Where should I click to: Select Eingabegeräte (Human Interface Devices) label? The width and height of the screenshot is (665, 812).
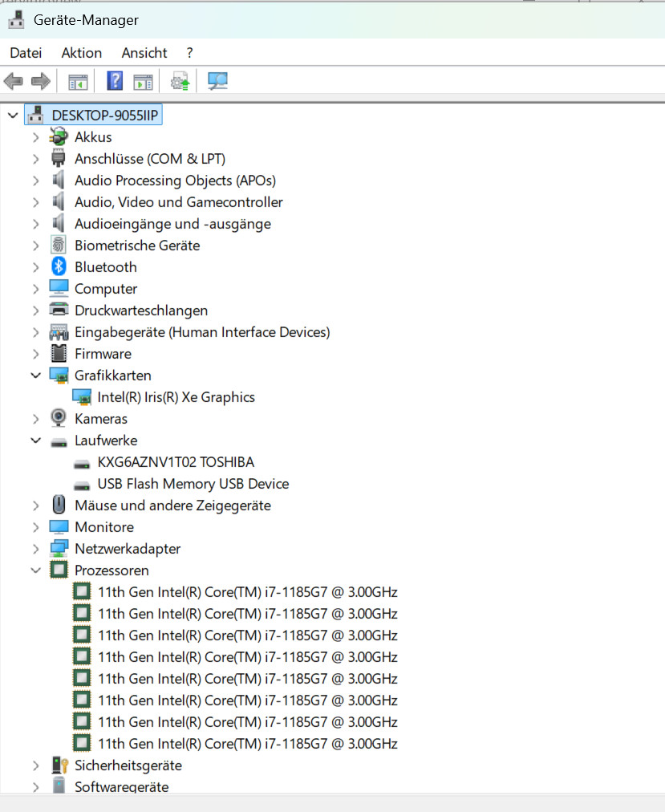pyautogui.click(x=202, y=332)
